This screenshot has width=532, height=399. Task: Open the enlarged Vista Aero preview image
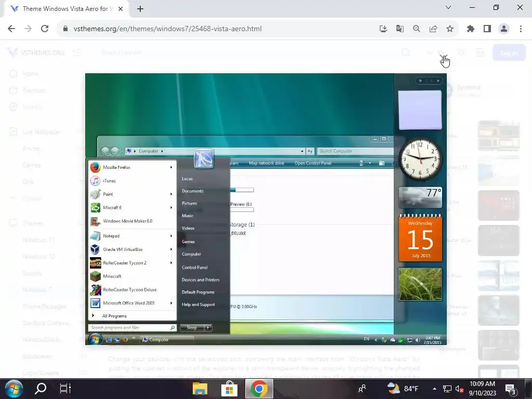(x=265, y=209)
